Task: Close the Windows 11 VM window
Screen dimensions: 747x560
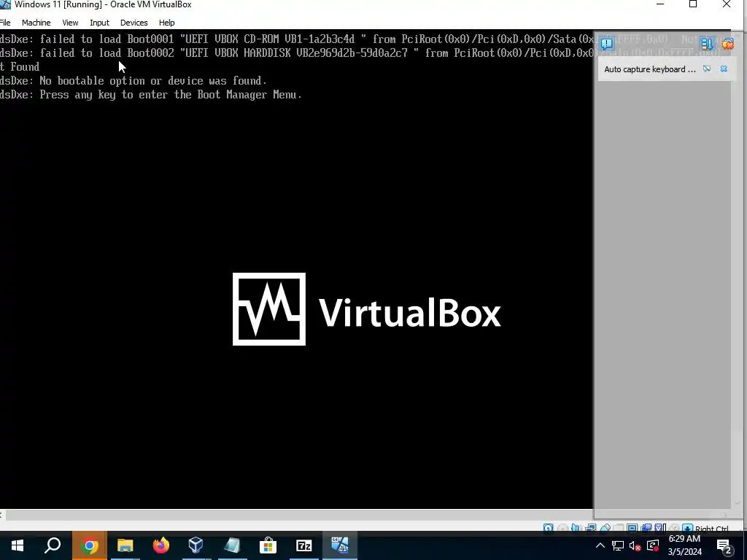Action: pyautogui.click(x=727, y=5)
